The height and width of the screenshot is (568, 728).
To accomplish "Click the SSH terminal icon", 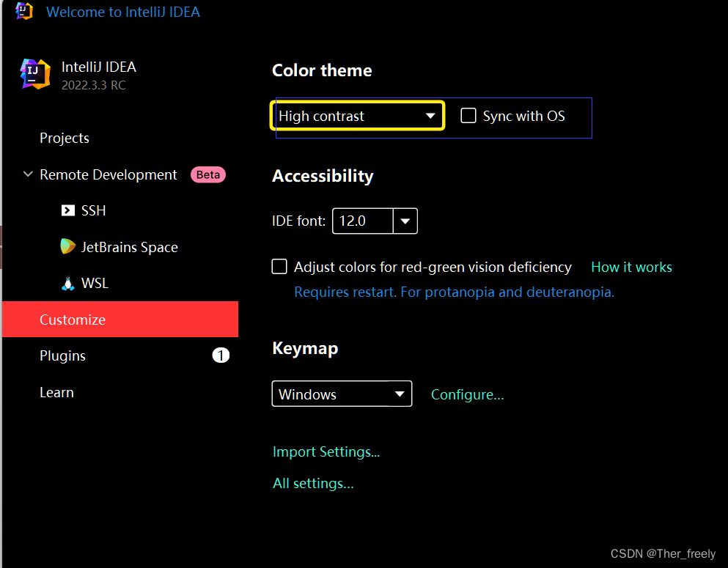I will (x=68, y=210).
